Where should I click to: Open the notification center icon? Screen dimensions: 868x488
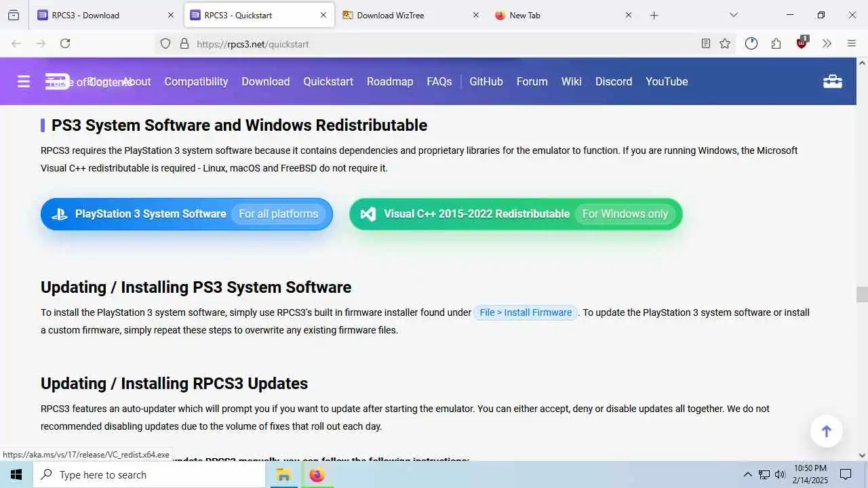click(x=846, y=474)
